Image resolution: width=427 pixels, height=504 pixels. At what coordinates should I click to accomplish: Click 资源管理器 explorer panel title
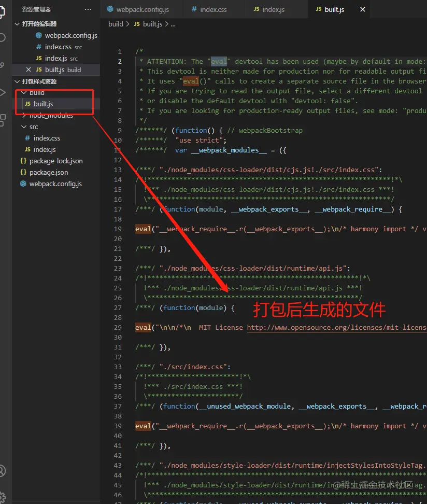point(36,9)
